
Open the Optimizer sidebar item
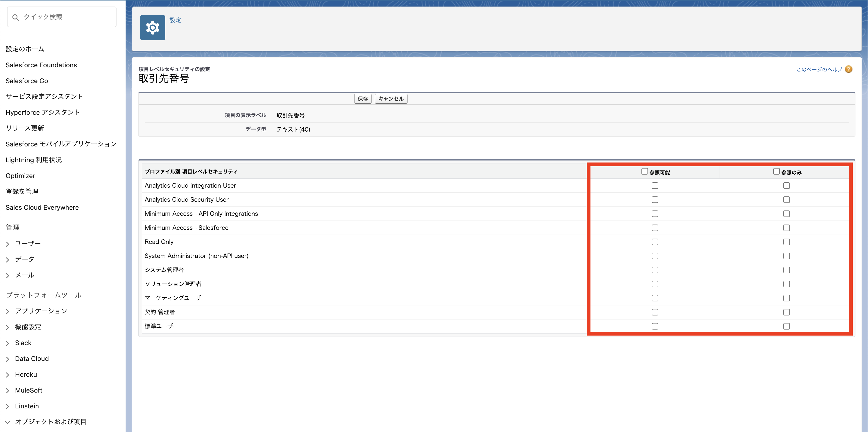click(x=20, y=176)
